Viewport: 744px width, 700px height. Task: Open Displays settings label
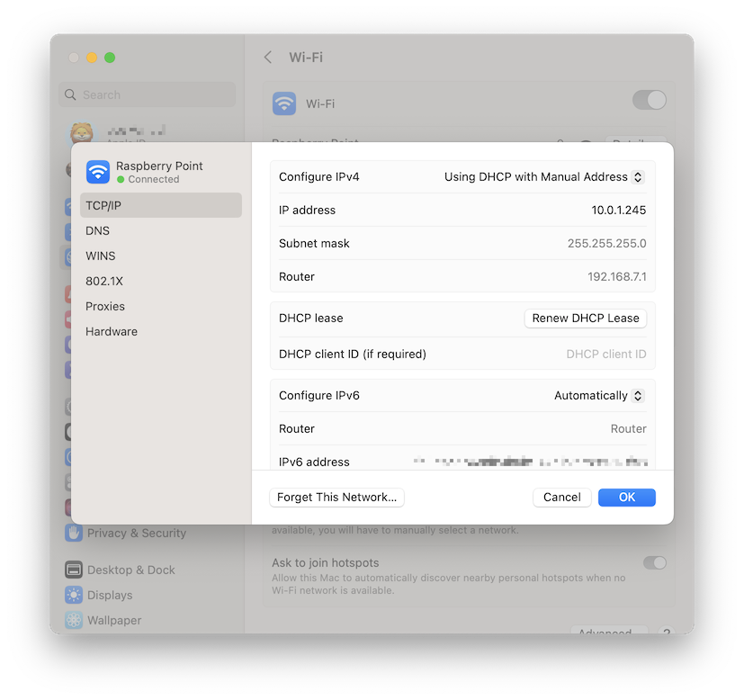point(110,595)
